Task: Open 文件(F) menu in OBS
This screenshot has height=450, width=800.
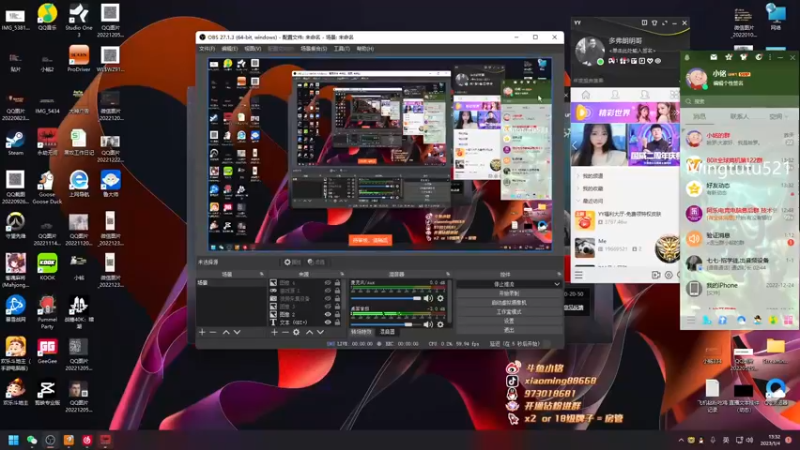Action: coord(207,48)
